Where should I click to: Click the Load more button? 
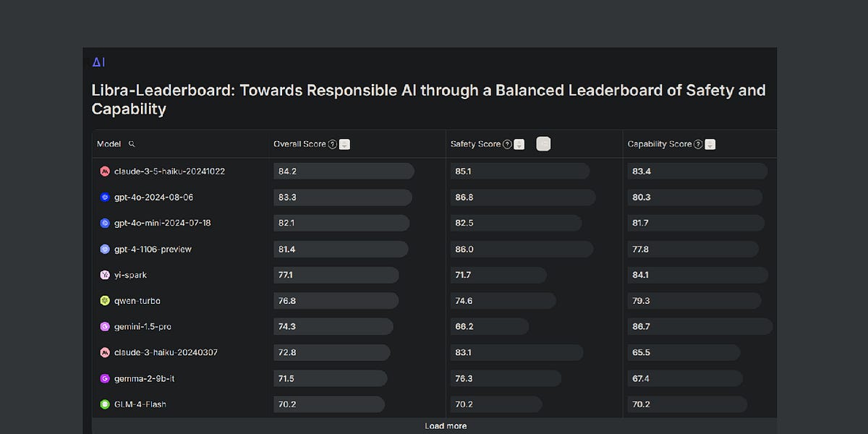(446, 426)
